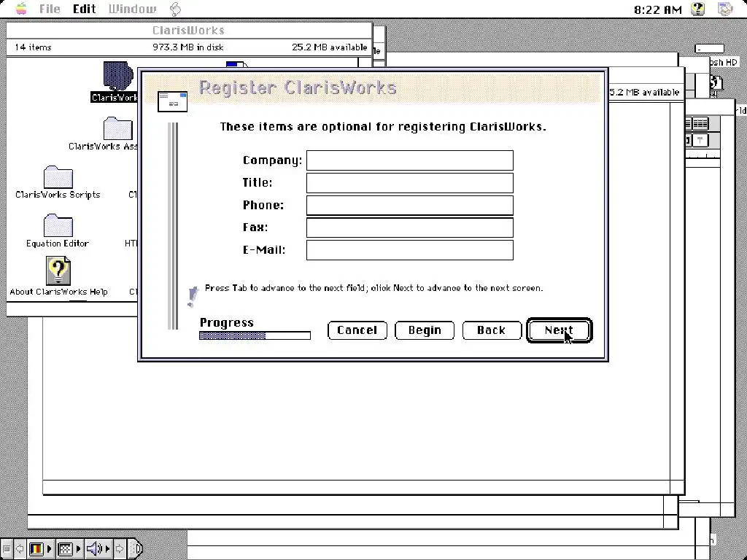Click the registration Progress bar

(255, 335)
